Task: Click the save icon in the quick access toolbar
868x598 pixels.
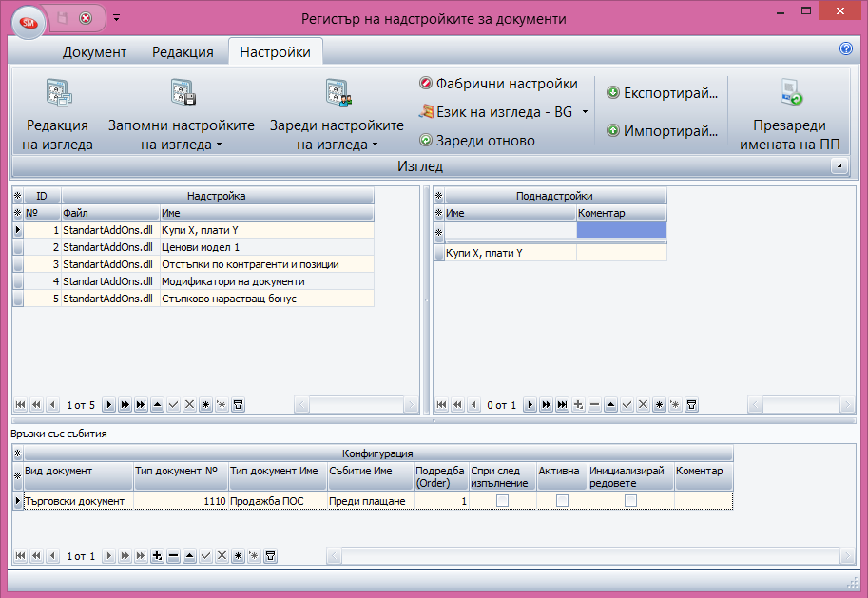Action: (x=63, y=18)
